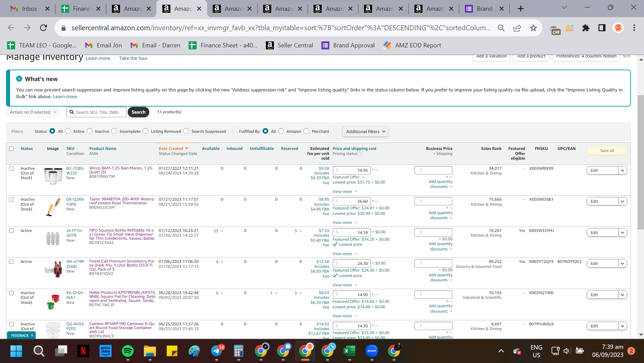Open Prime Video from the taskbar

tap(106, 351)
